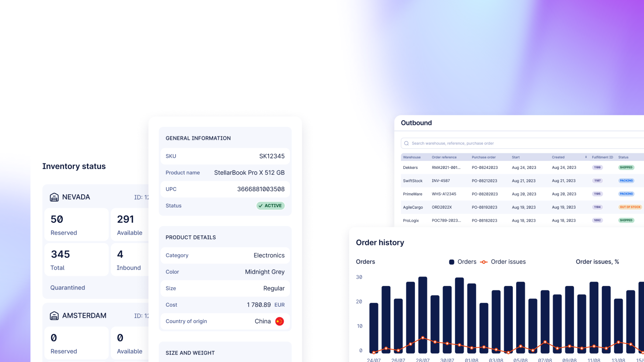Click the search magnifier icon in Outbound
Image resolution: width=644 pixels, height=362 pixels.
(406, 143)
